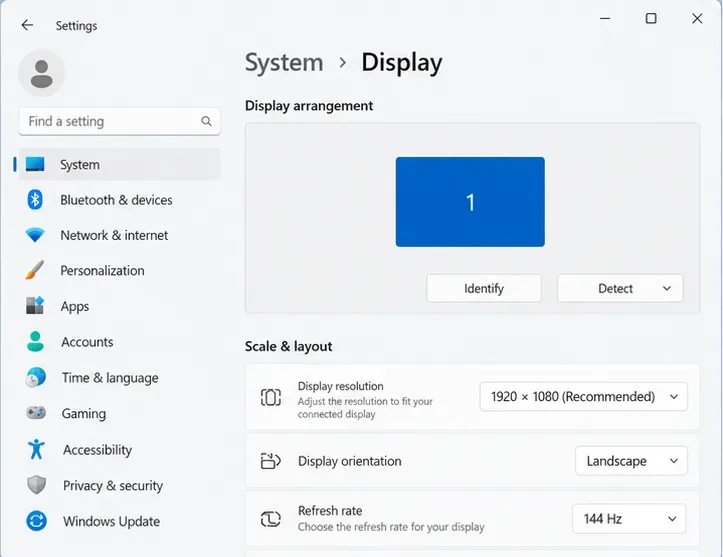Maximize the Settings window
The height and width of the screenshot is (557, 723).
coord(651,18)
